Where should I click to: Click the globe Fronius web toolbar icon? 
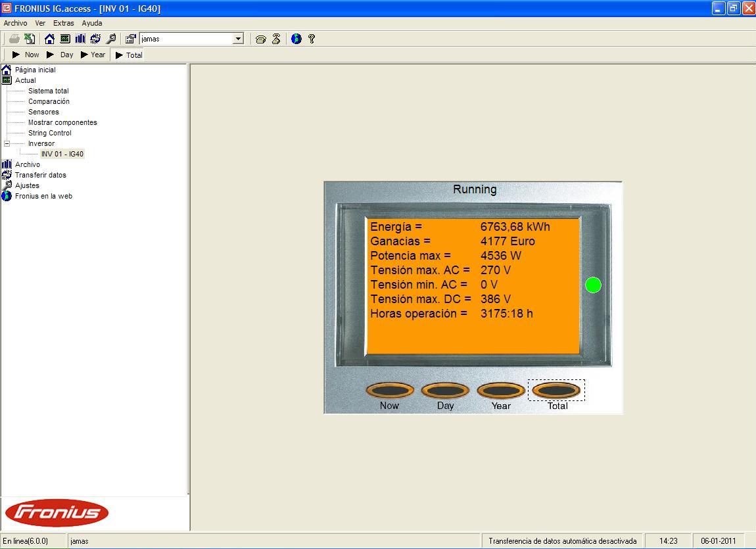point(296,39)
